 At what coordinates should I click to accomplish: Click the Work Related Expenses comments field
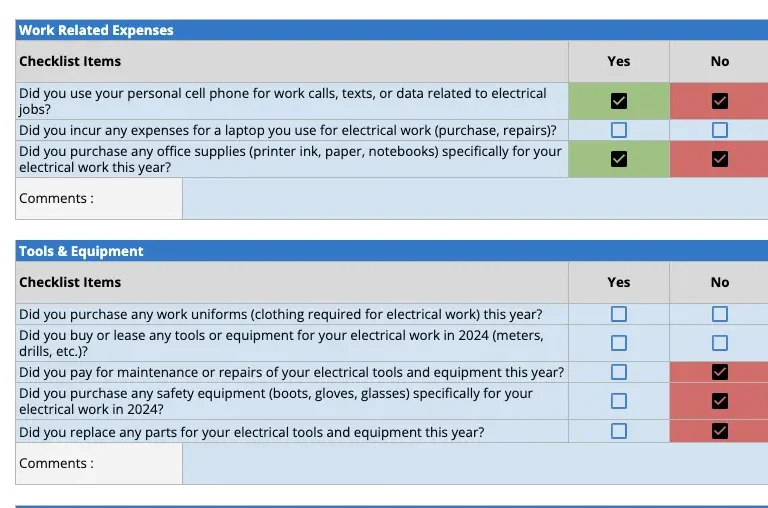[475, 199]
